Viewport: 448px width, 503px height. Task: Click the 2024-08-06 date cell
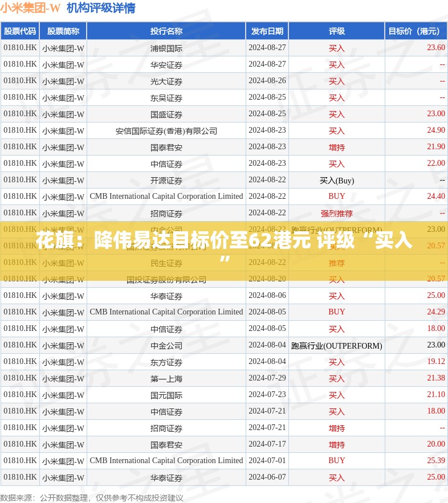267,295
